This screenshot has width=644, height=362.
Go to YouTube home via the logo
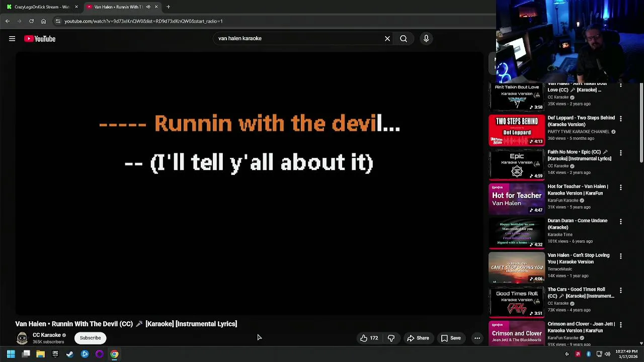pyautogui.click(x=40, y=39)
